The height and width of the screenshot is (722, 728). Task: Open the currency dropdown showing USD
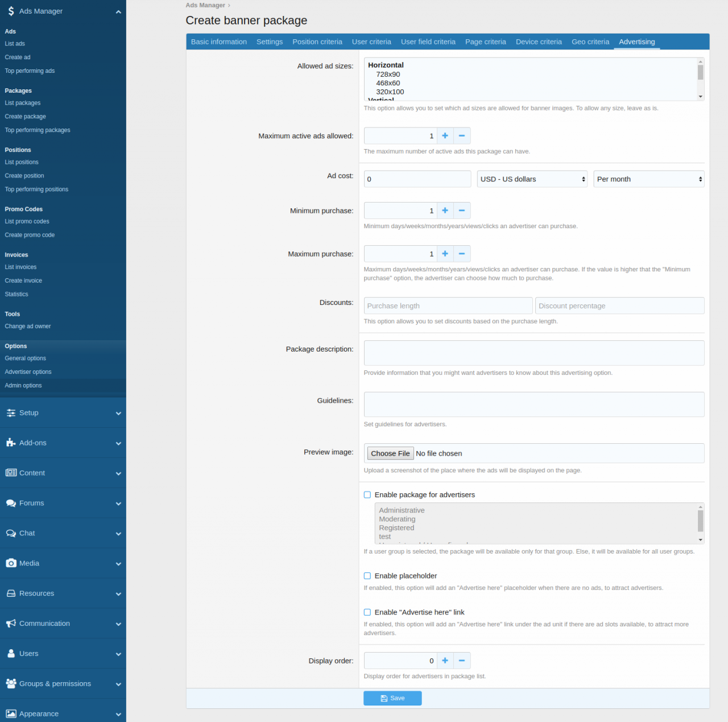[532, 179]
